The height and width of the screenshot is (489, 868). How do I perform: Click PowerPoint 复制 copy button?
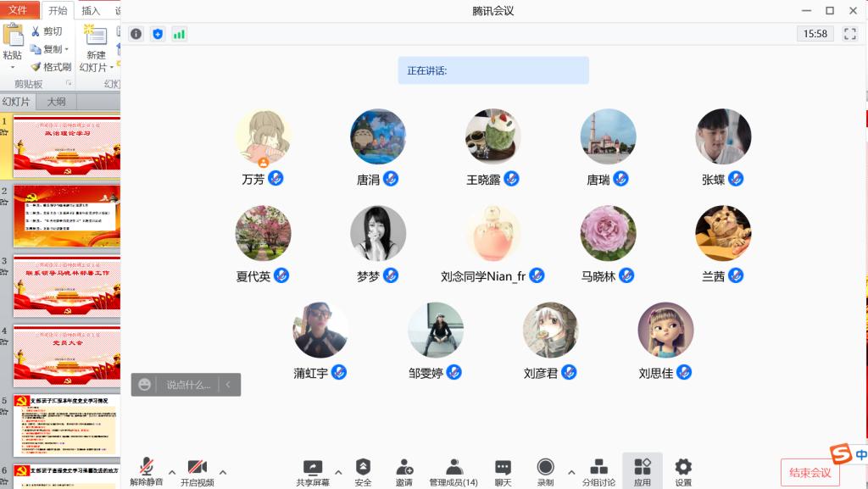tap(46, 49)
